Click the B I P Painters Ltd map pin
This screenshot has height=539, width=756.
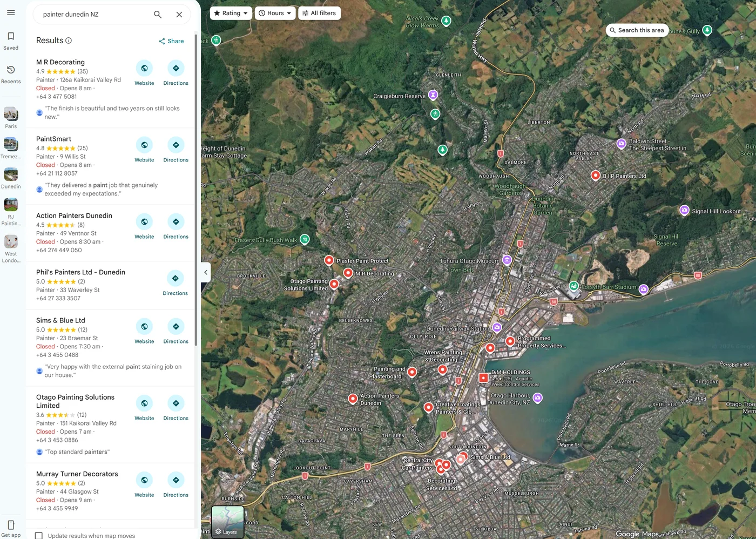pyautogui.click(x=595, y=175)
